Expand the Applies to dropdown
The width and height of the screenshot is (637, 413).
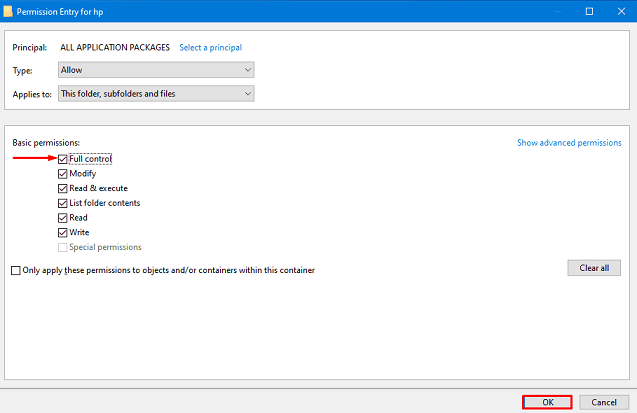156,94
